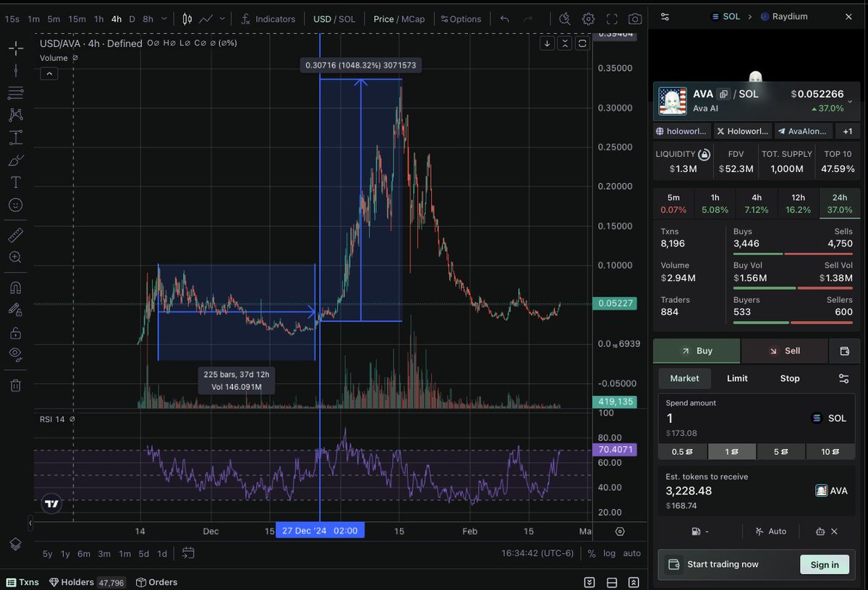This screenshot has height=590, width=868.
Task: Open the Orders tab
Action: [156, 582]
